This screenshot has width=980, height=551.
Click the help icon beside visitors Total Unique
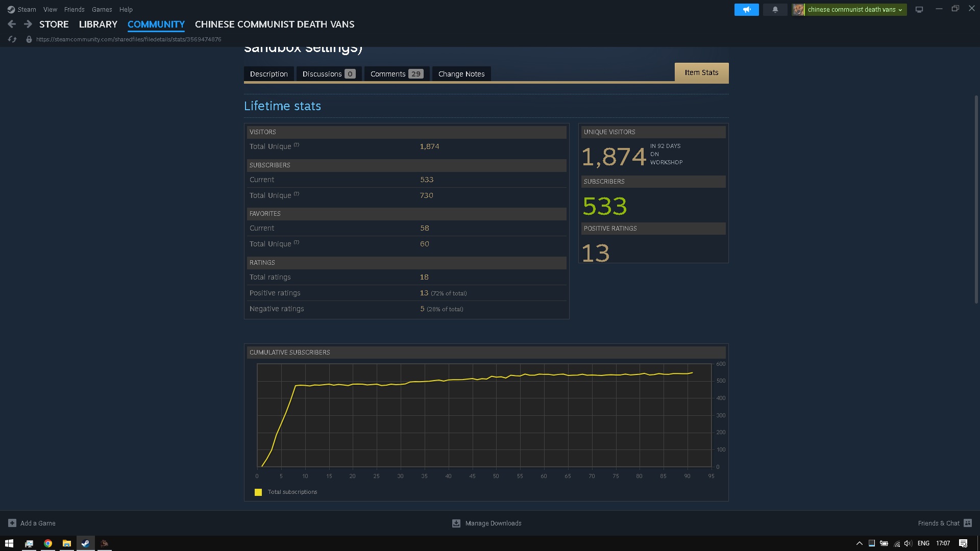pos(297,145)
